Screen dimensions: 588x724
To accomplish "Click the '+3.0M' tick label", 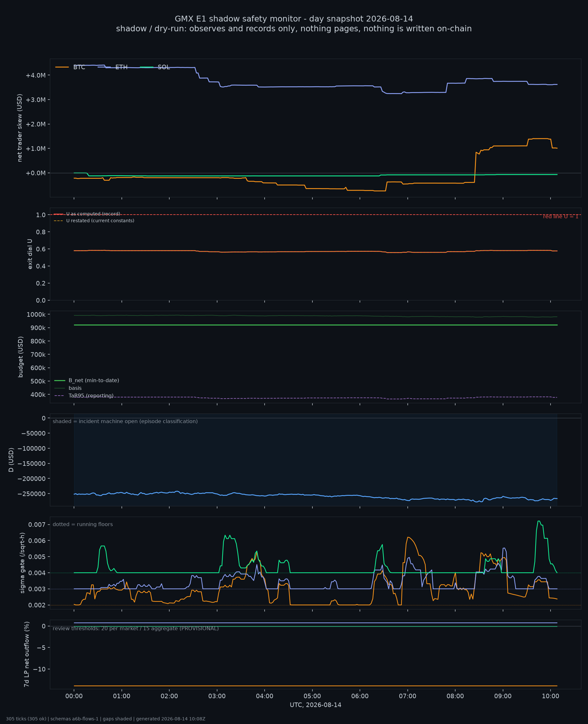I will pos(36,100).
